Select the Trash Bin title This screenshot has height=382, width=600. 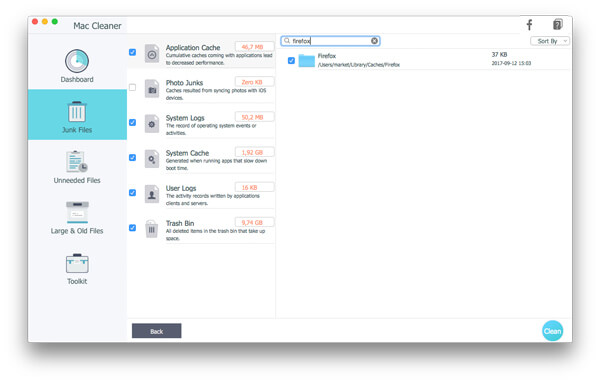point(180,223)
